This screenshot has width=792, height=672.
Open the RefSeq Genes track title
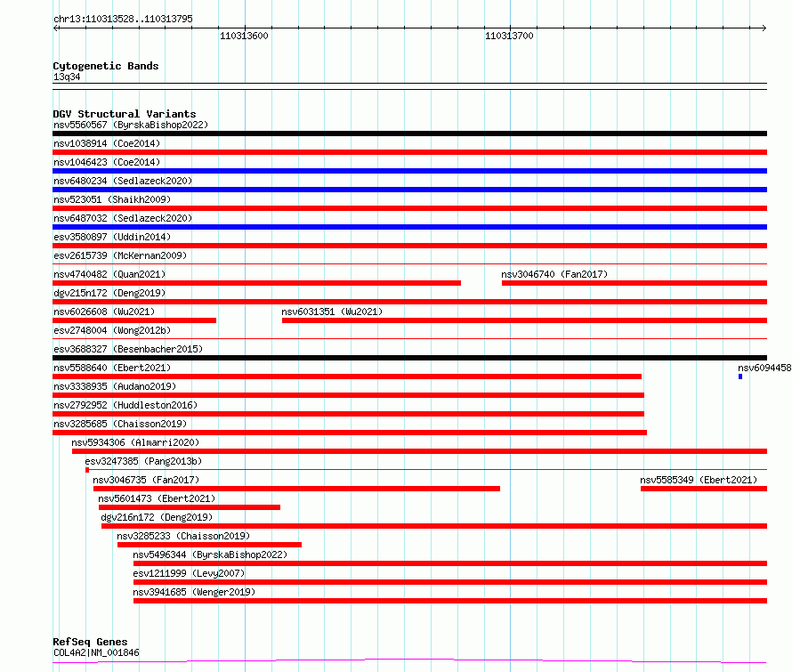(90, 642)
